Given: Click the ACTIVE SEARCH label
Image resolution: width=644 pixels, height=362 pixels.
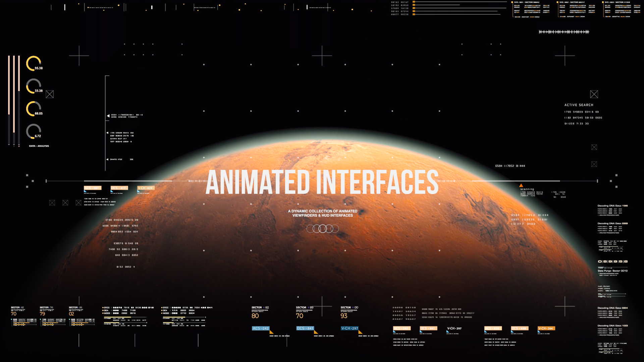Looking at the screenshot, I should point(579,105).
